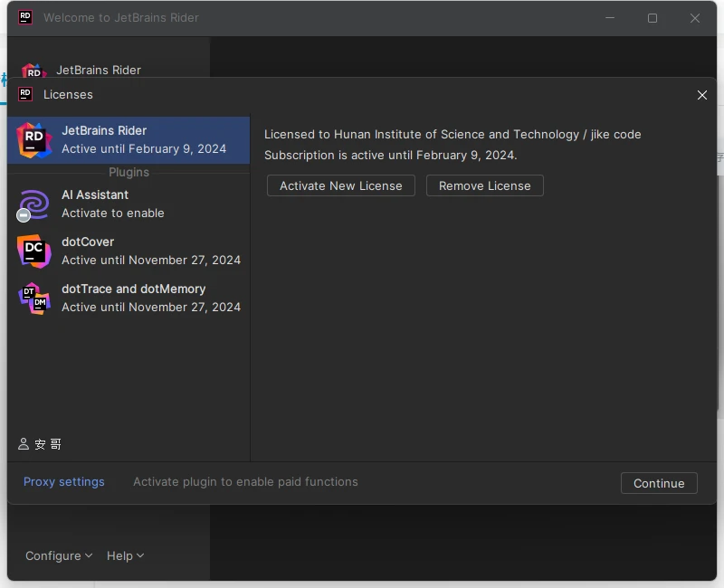Viewport: 724px width, 588px height.
Task: Click the dotCover plugin icon
Action: pos(34,251)
